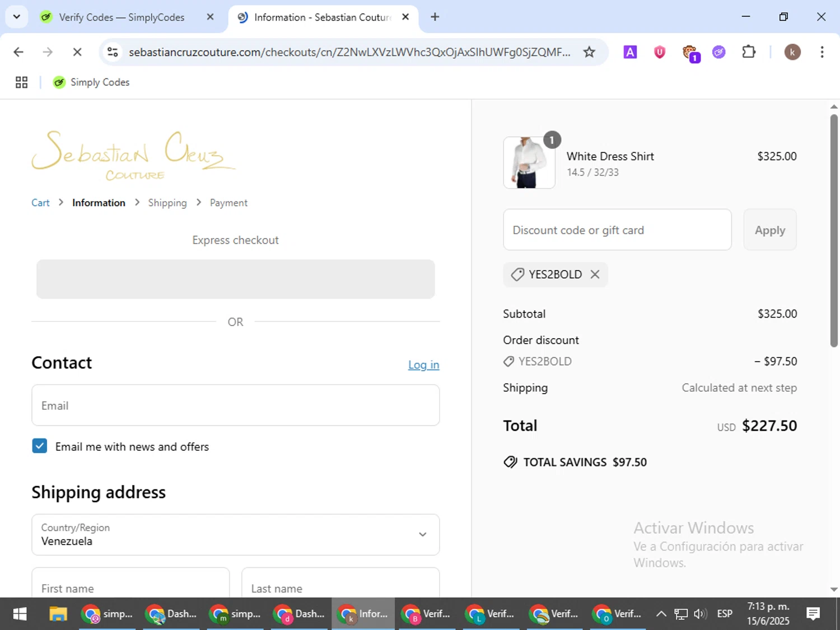Open a new browser tab
The width and height of the screenshot is (840, 630).
[435, 17]
